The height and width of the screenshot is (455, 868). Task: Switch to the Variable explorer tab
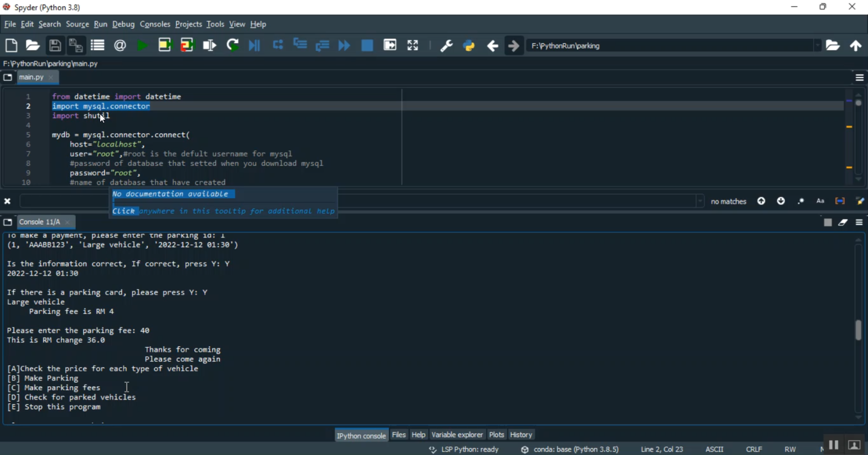[457, 435]
